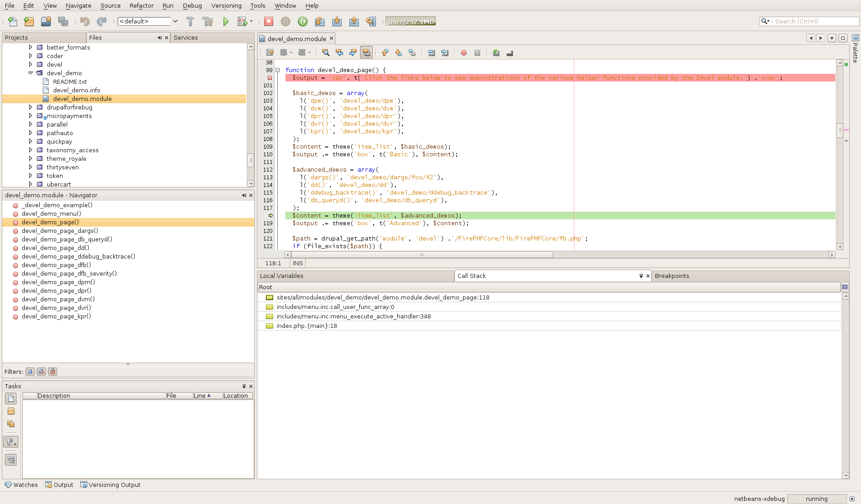The height and width of the screenshot is (504, 861).
Task: Click the New File toolbar icon
Action: point(13,21)
